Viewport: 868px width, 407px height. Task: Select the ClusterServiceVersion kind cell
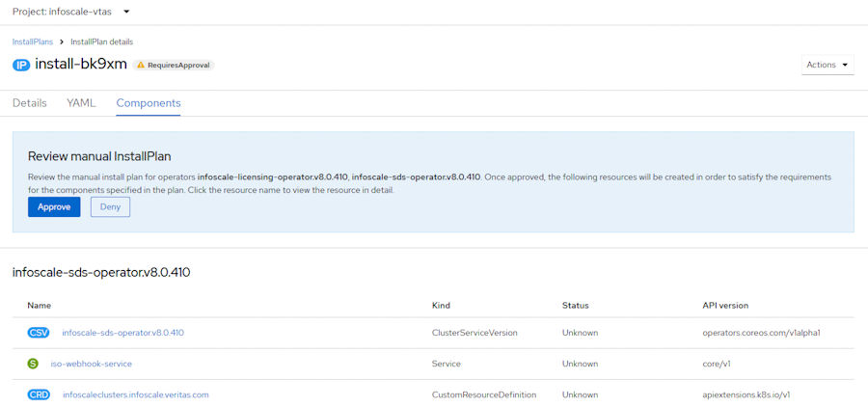[x=475, y=333]
